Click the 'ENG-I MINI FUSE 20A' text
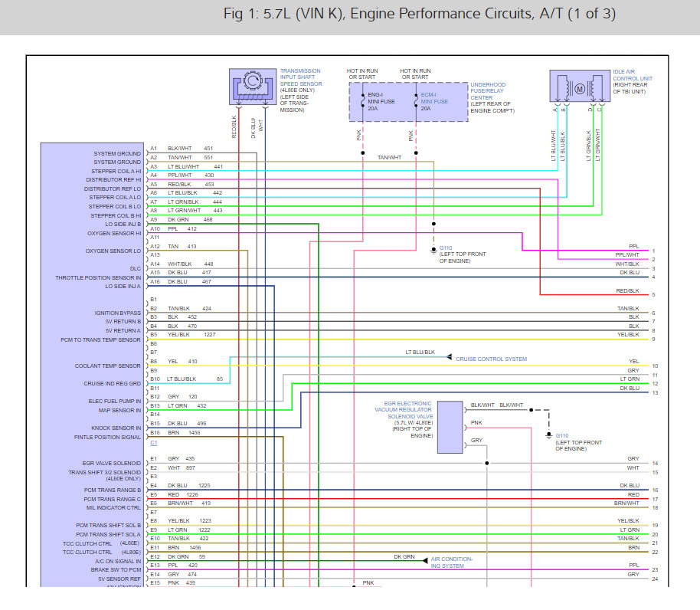This screenshot has height=610, width=700. pyautogui.click(x=381, y=102)
